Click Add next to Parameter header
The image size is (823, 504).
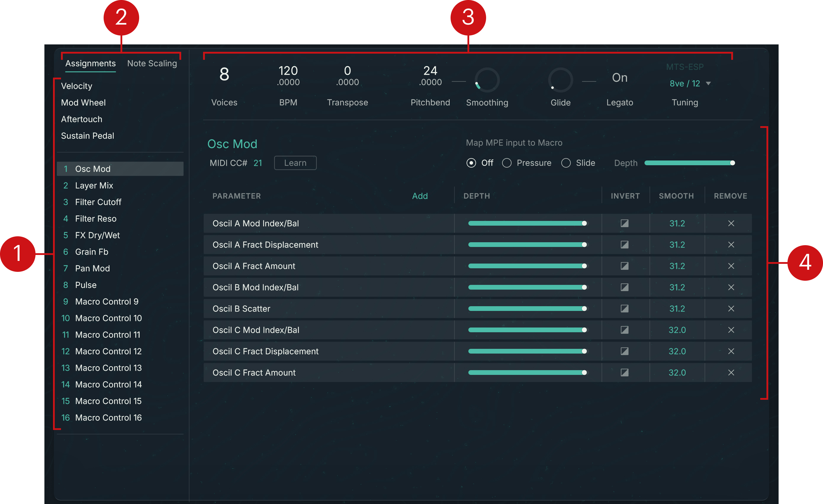(x=419, y=196)
